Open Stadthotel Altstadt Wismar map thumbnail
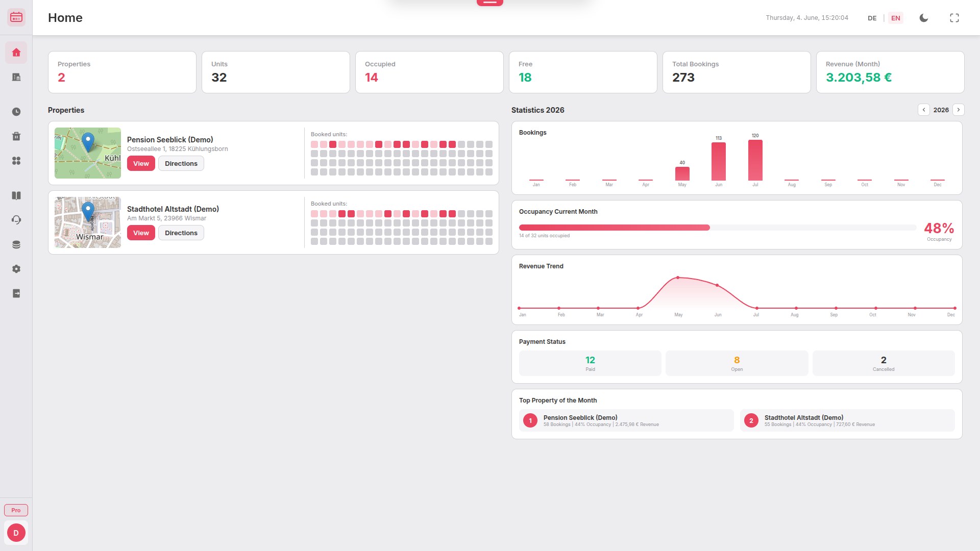 (88, 222)
